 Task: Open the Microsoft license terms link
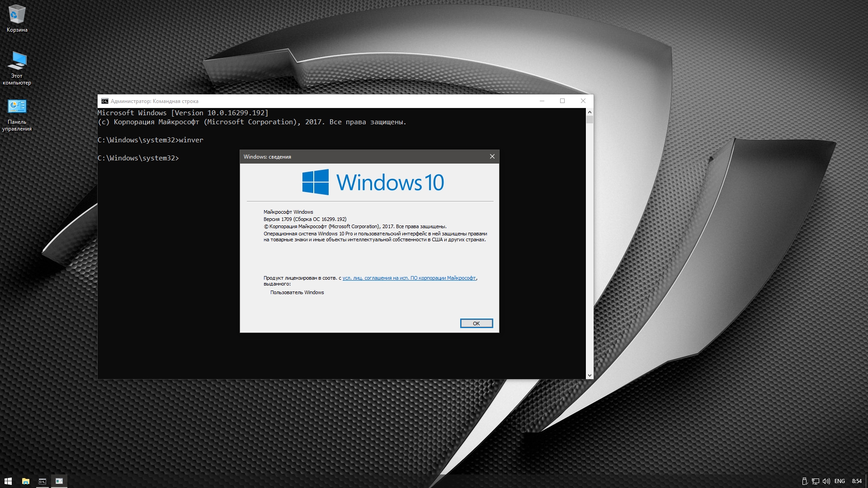click(409, 278)
